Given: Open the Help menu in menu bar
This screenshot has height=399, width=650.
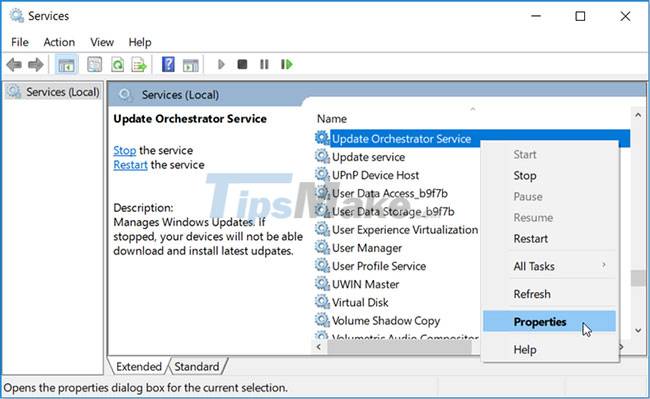Looking at the screenshot, I should [140, 42].
